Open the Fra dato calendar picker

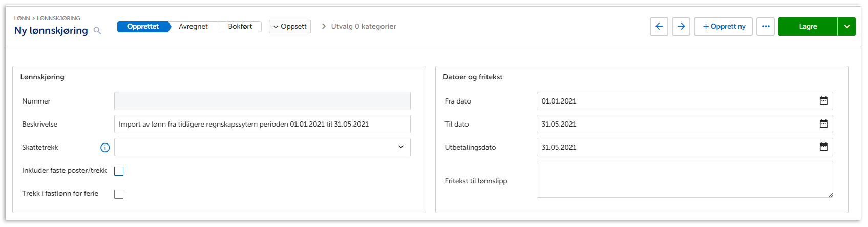(x=823, y=101)
